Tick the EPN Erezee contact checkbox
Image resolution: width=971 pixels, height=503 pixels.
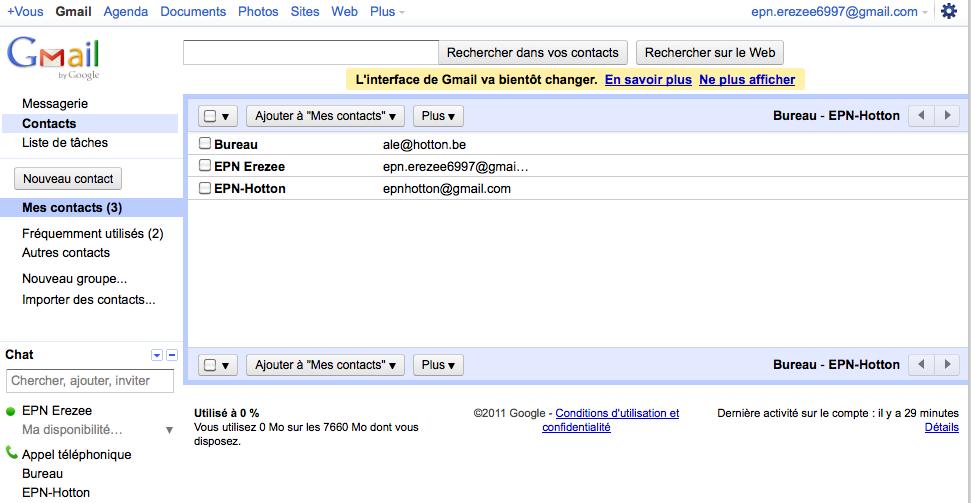click(205, 165)
